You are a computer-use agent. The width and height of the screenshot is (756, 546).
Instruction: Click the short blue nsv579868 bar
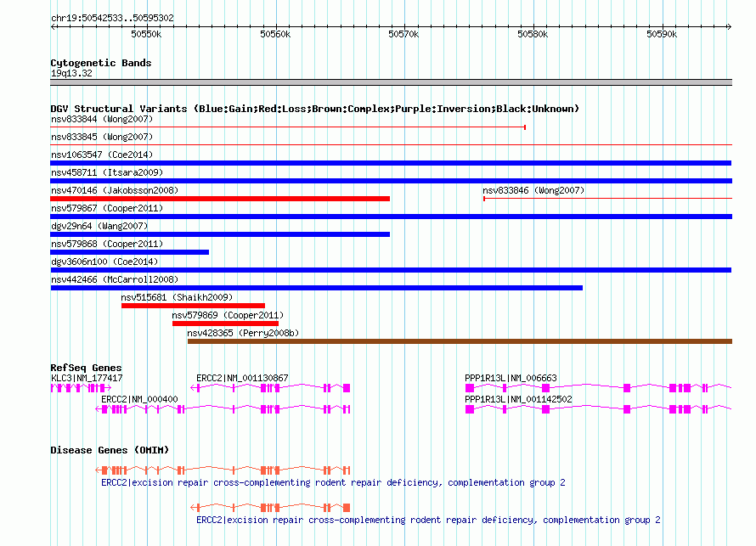tap(130, 252)
